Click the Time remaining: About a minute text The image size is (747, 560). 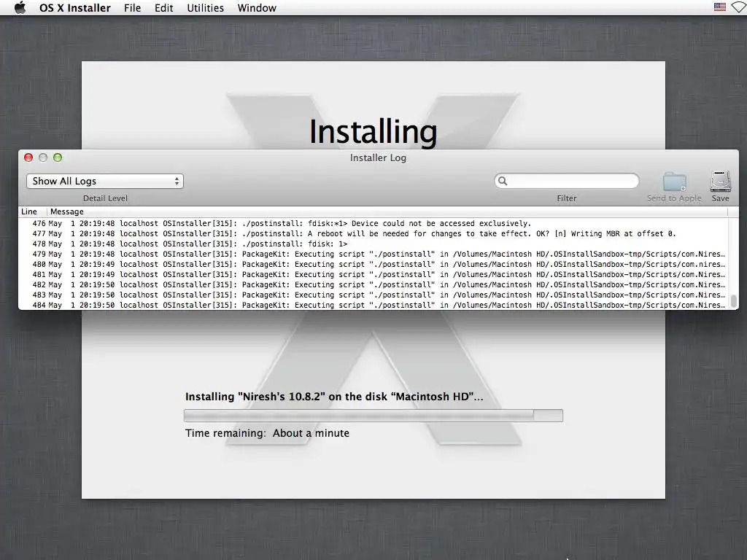click(267, 433)
